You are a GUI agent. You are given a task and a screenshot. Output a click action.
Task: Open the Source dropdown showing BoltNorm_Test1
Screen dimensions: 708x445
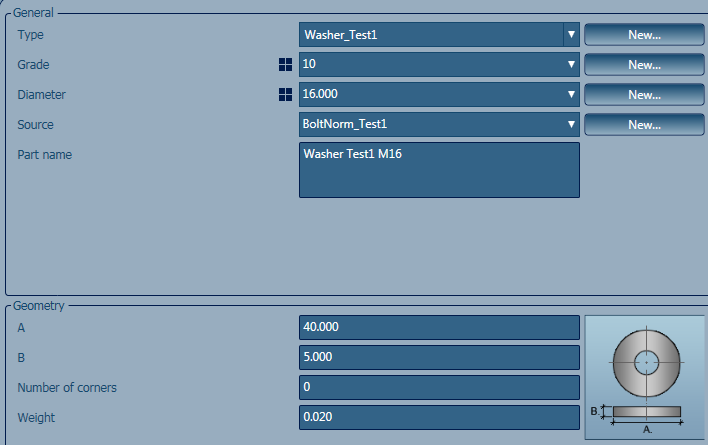(x=439, y=124)
